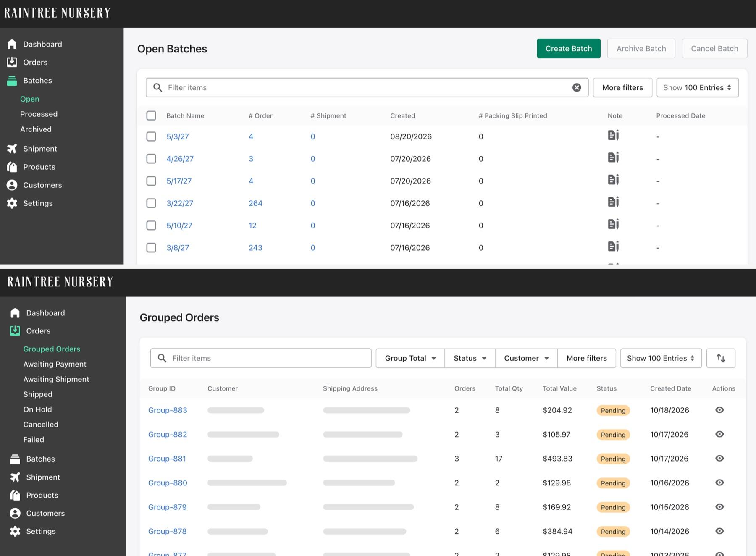The height and width of the screenshot is (556, 756).
Task: Open the Processed batches submenu item
Action: click(x=39, y=114)
